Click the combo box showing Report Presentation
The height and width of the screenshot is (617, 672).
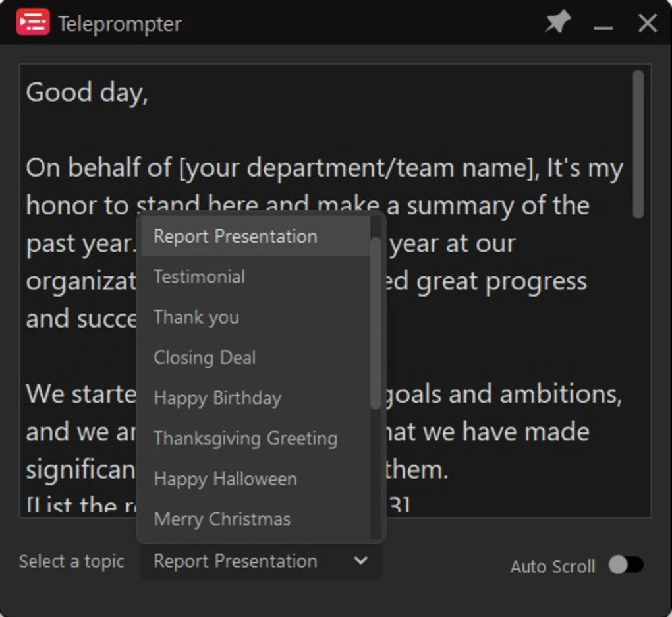point(260,562)
